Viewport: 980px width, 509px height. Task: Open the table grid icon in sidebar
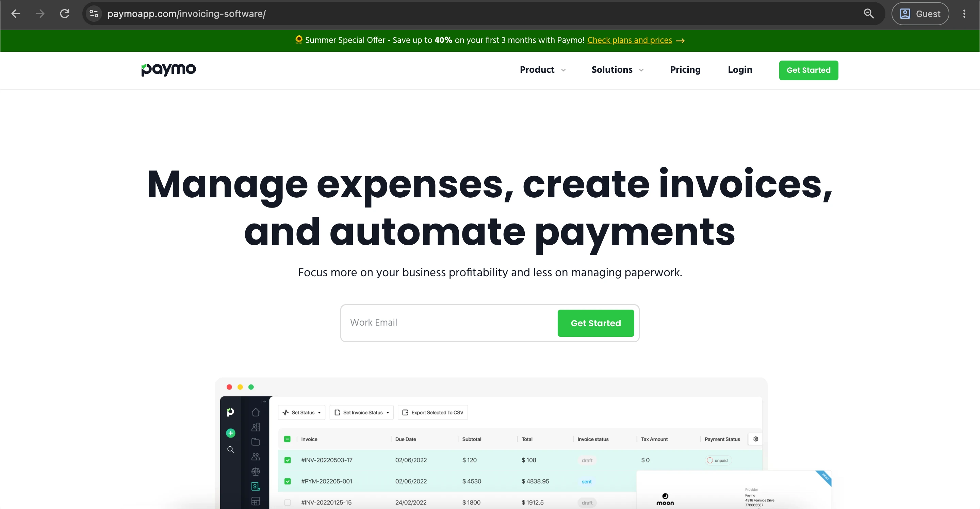tap(256, 501)
